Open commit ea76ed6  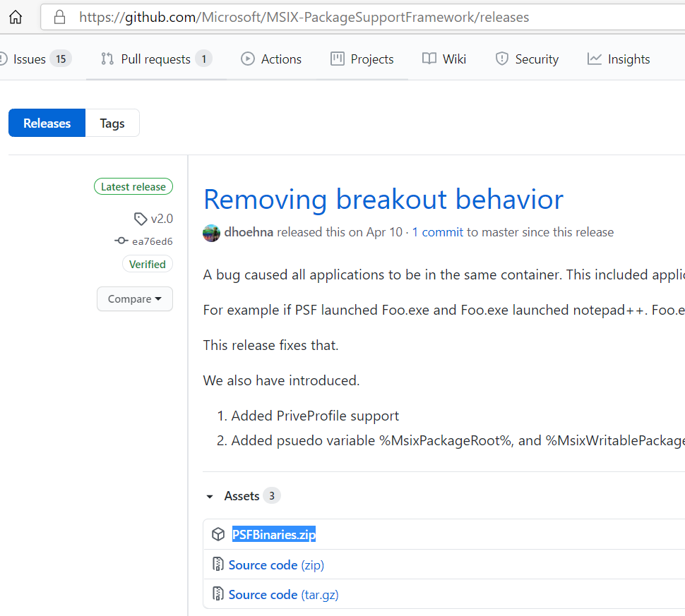point(153,241)
